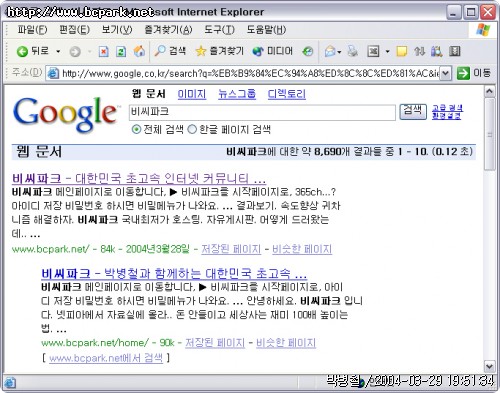Click the last toolbar icon on the right
Screen dimensions: 500x393
pos(455,51)
